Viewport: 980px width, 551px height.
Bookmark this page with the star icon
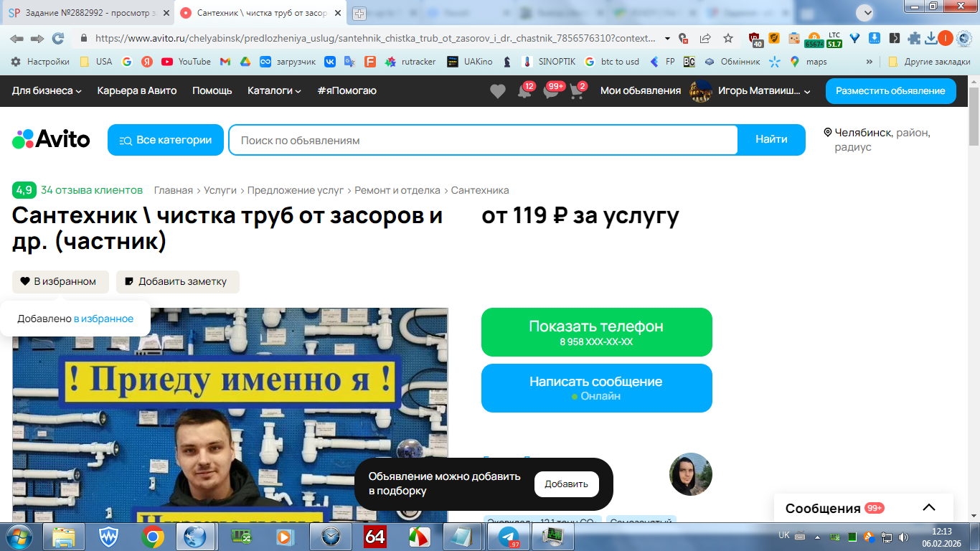[728, 39]
